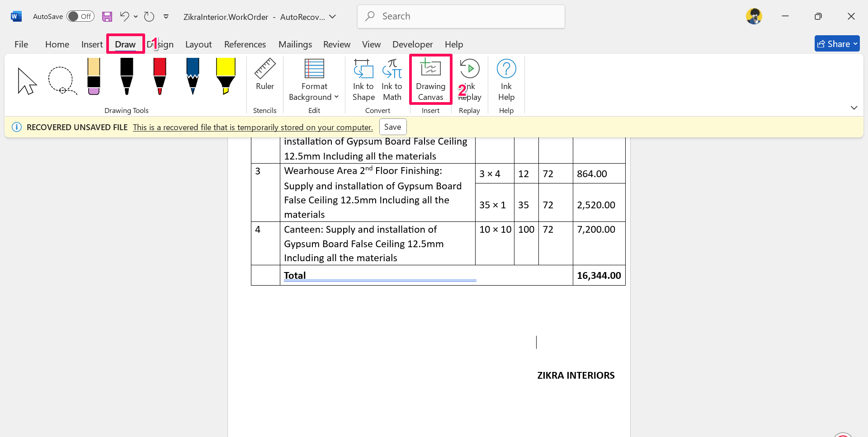868x437 pixels.
Task: Click the Total amount 16,344.00 cell
Action: pyautogui.click(x=599, y=276)
